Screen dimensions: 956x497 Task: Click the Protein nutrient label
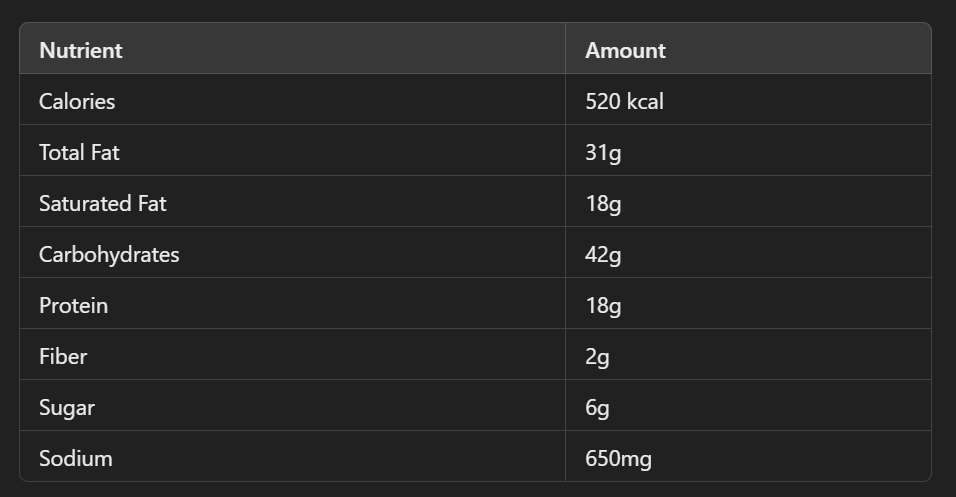[73, 305]
